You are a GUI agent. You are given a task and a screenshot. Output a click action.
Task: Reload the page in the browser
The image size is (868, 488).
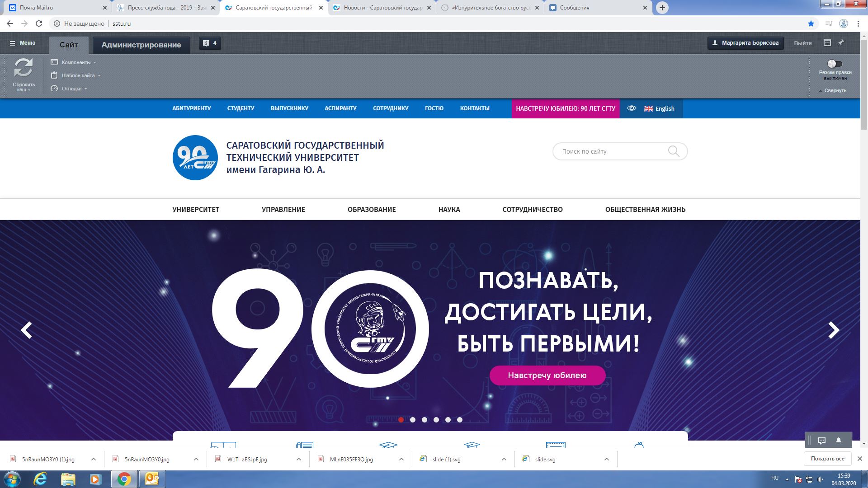tap(39, 23)
